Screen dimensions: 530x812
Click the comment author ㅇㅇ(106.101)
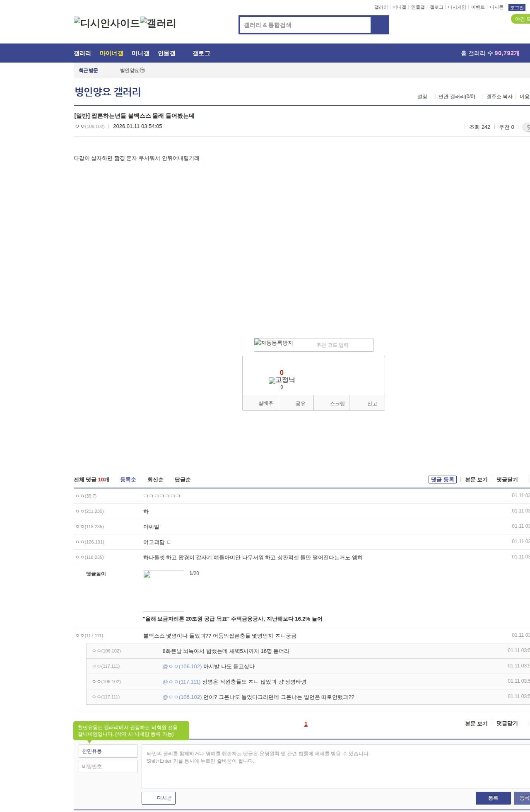coord(90,542)
